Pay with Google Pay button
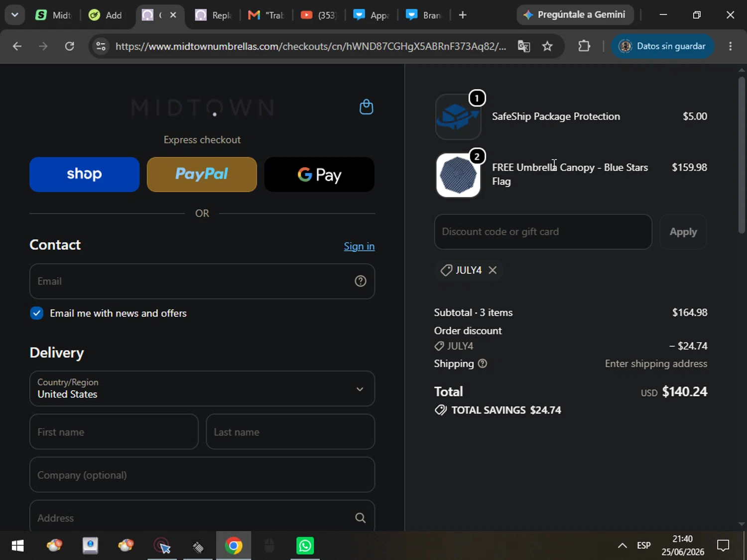This screenshot has height=560, width=747. point(319,174)
